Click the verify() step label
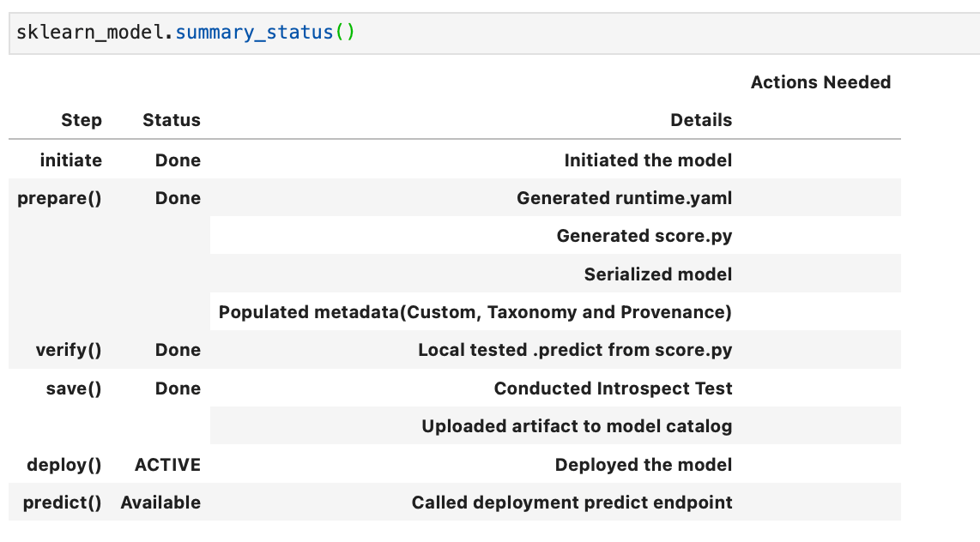This screenshot has width=980, height=542. point(69,350)
